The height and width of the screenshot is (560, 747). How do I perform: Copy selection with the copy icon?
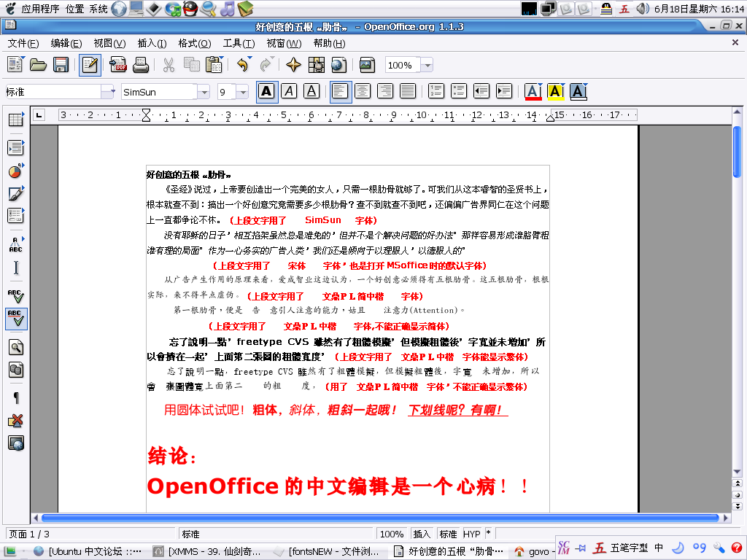[192, 65]
